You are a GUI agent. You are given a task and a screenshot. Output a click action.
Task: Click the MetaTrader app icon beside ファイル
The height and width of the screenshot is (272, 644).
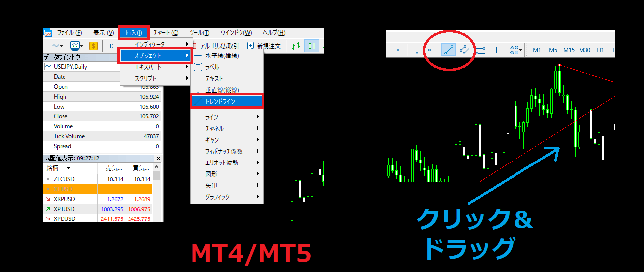(48, 33)
